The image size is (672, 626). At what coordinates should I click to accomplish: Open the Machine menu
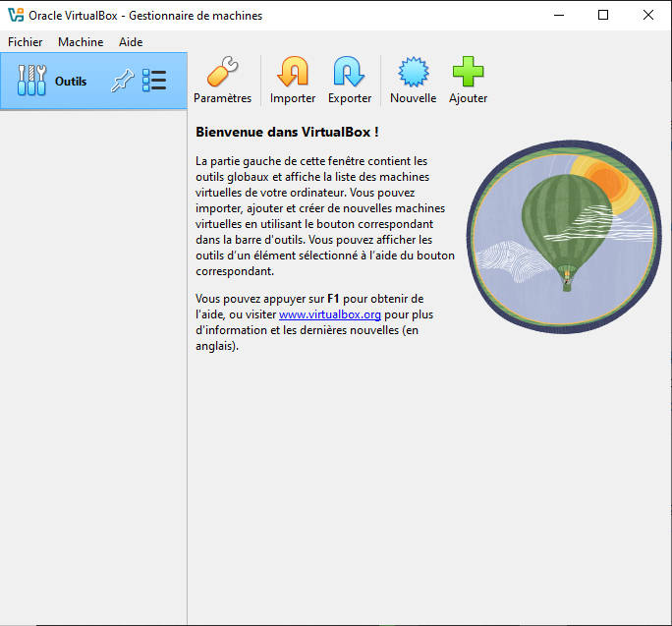[81, 42]
